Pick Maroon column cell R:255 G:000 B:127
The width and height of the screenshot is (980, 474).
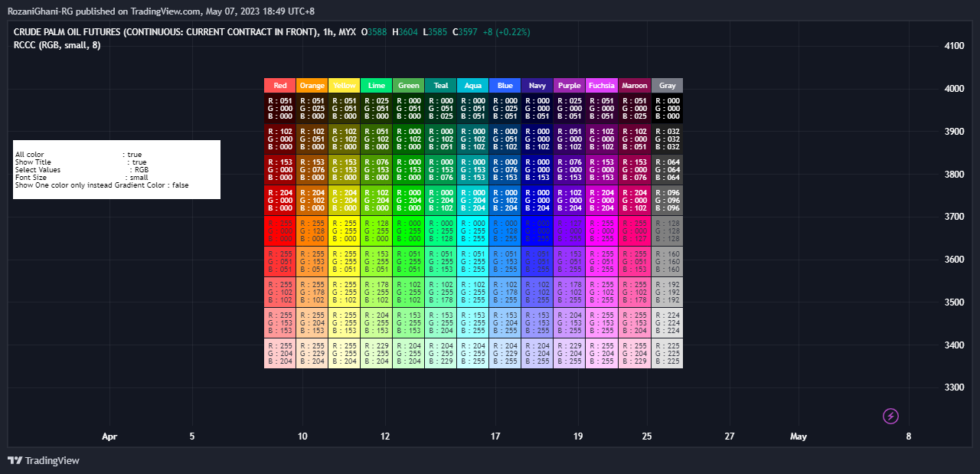click(635, 230)
